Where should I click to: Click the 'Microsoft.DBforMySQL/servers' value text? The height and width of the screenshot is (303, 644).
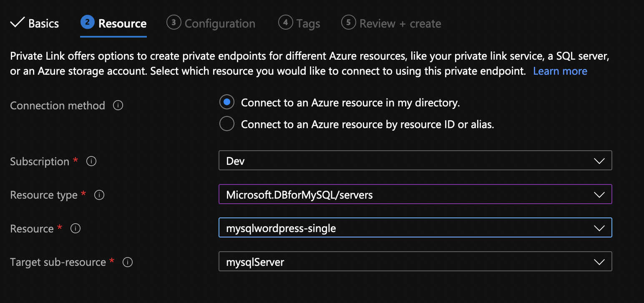[x=299, y=194]
